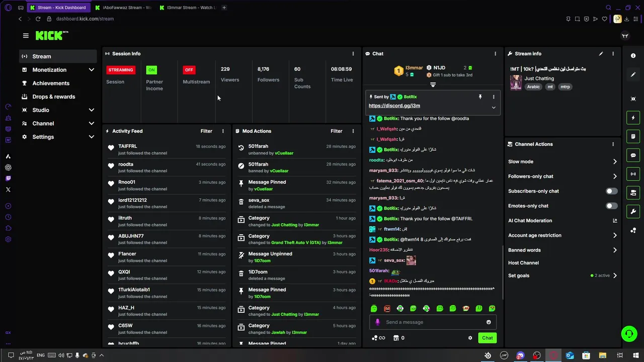
Task: Open Account age restriction options
Action: tap(615, 235)
